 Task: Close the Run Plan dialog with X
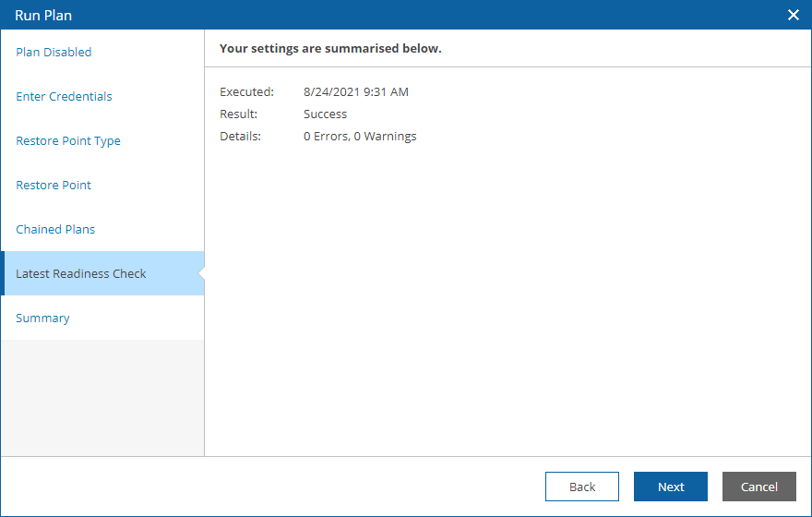(x=793, y=15)
